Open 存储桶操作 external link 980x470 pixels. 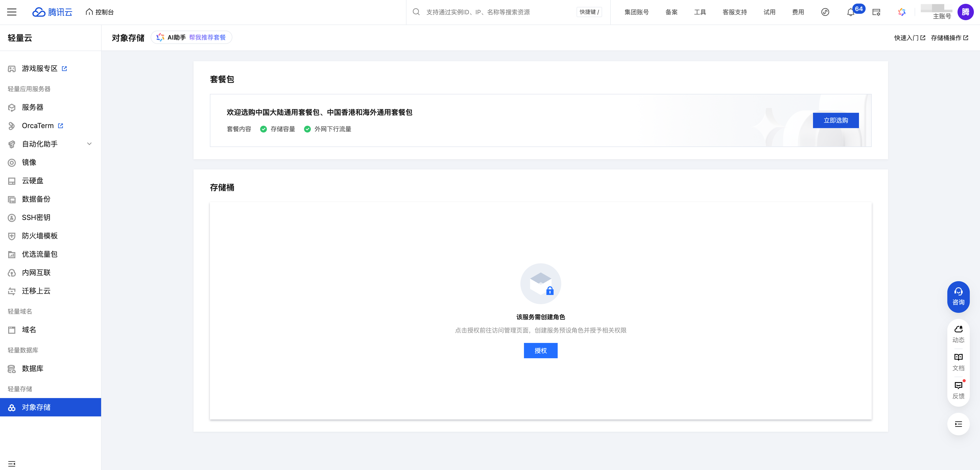[950, 38]
